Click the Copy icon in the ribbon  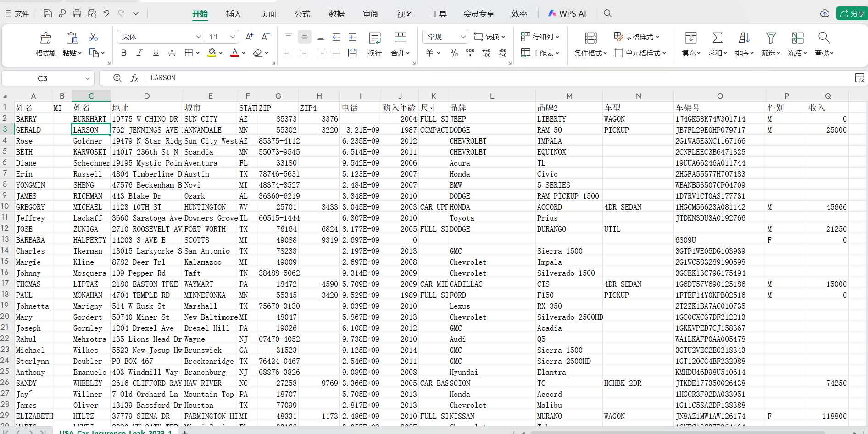click(94, 53)
